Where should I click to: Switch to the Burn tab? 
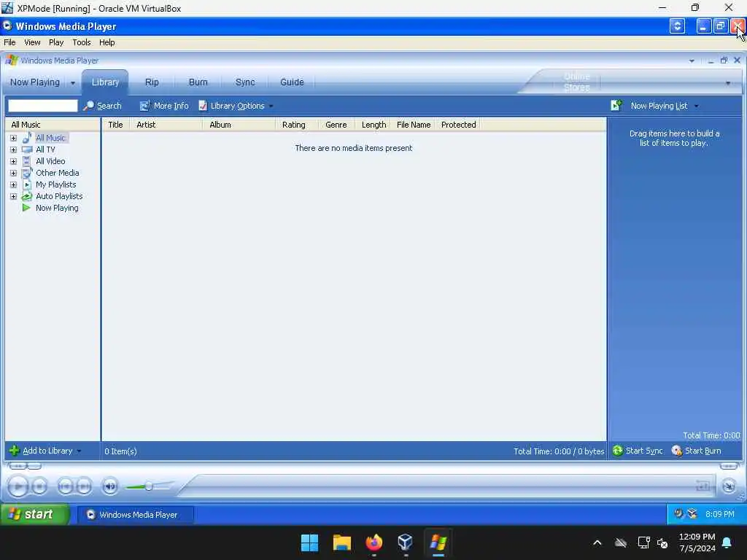198,82
